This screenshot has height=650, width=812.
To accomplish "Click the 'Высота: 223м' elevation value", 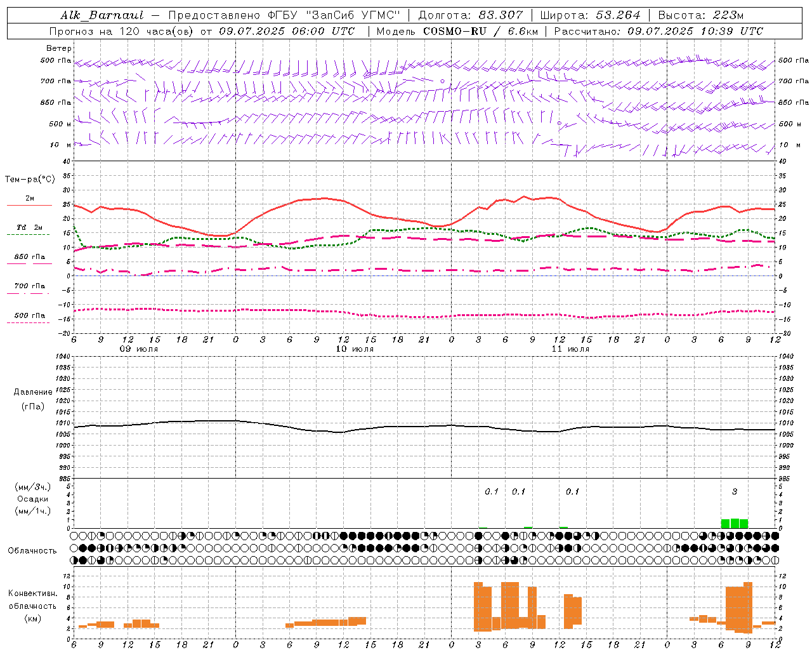I will (700, 15).
